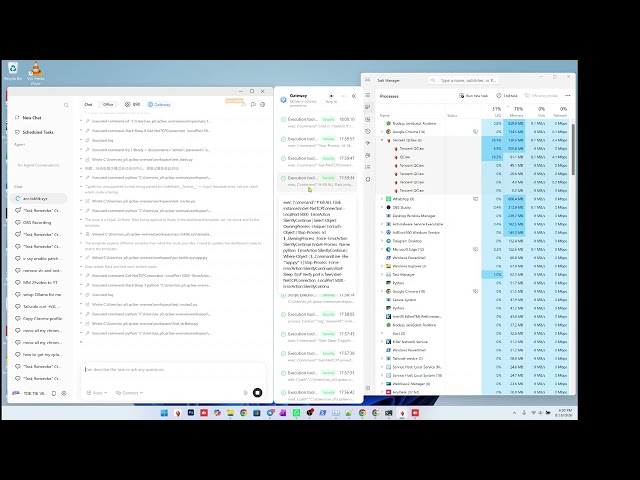
Task: Click the Task Manager vertical scrollbar
Action: click(573, 149)
